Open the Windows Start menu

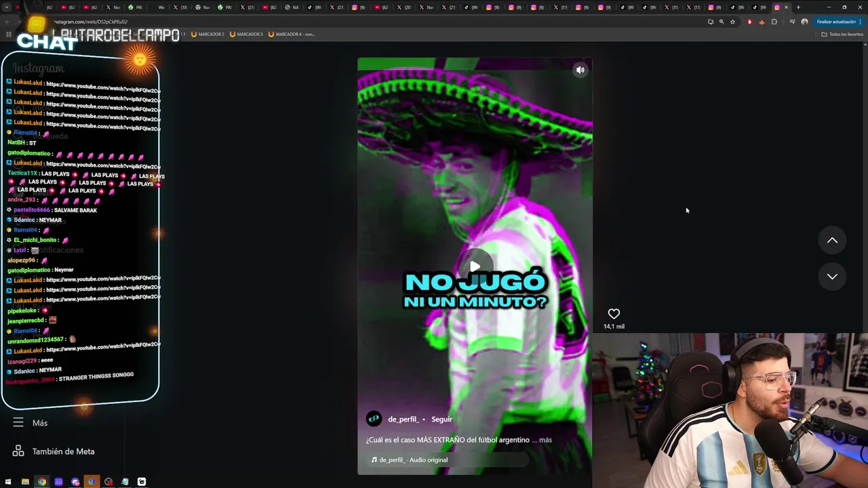point(8,482)
